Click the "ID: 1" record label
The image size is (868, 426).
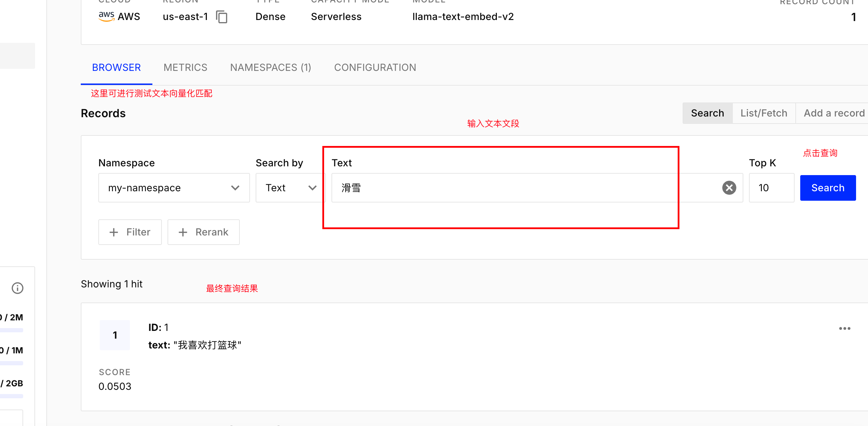click(x=158, y=327)
